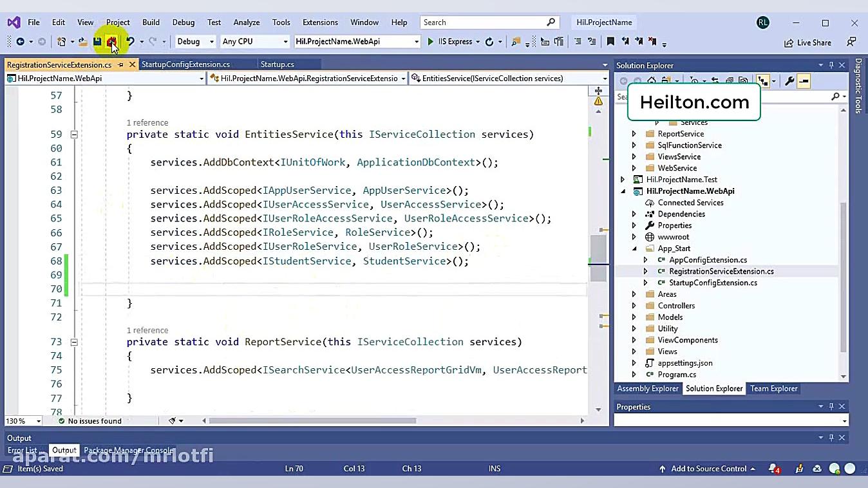The height and width of the screenshot is (488, 868).
Task: Click the Undo arrow icon
Action: coord(130,42)
